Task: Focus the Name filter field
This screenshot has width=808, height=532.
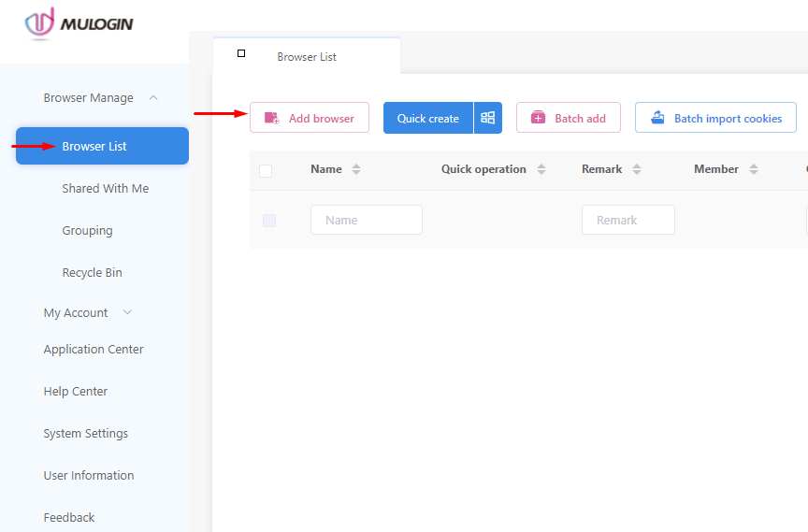Action: click(367, 220)
